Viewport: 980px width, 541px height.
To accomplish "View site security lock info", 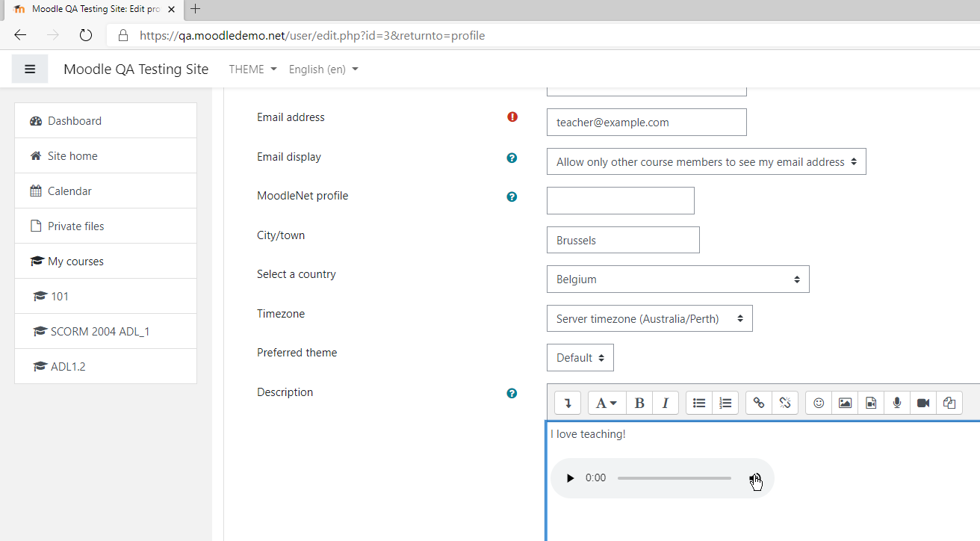I will 123,35.
